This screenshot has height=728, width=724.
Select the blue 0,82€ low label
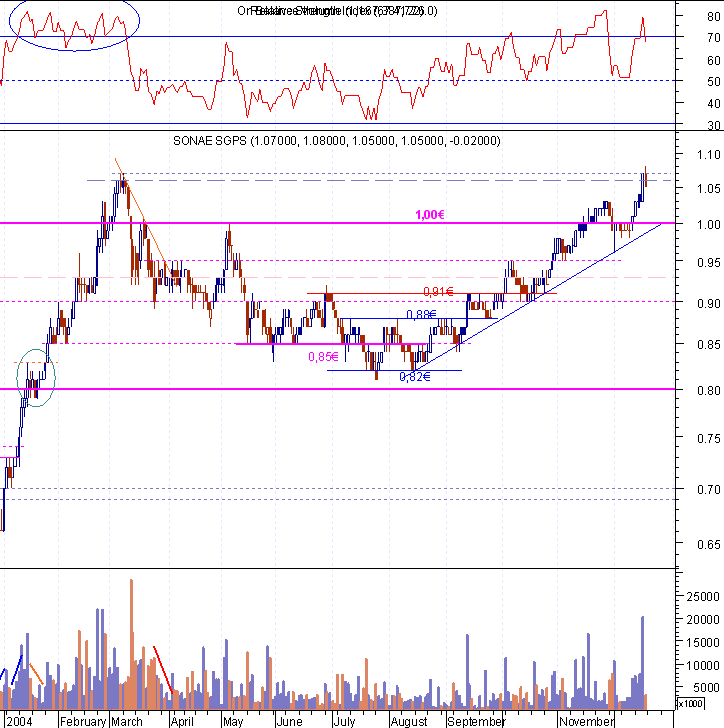[x=415, y=377]
